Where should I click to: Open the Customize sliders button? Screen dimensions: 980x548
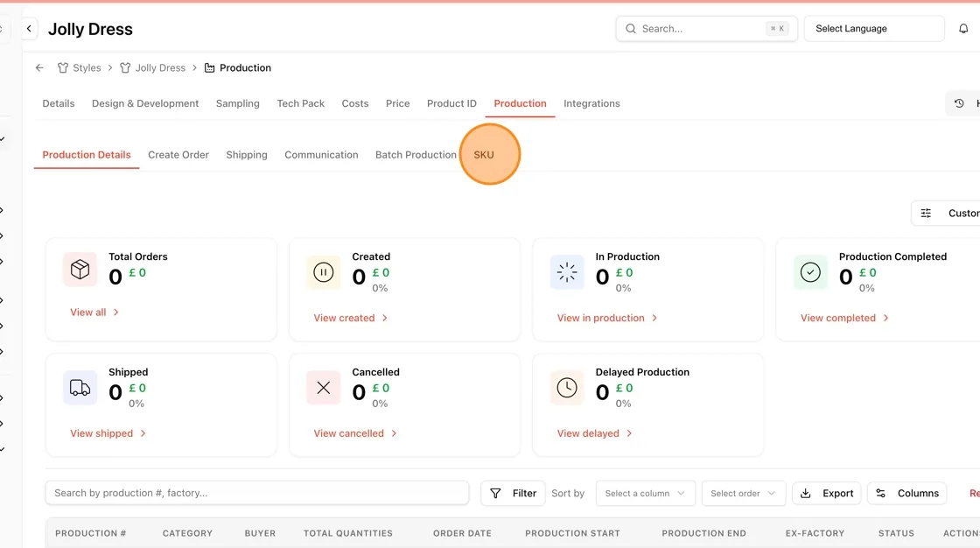(946, 214)
